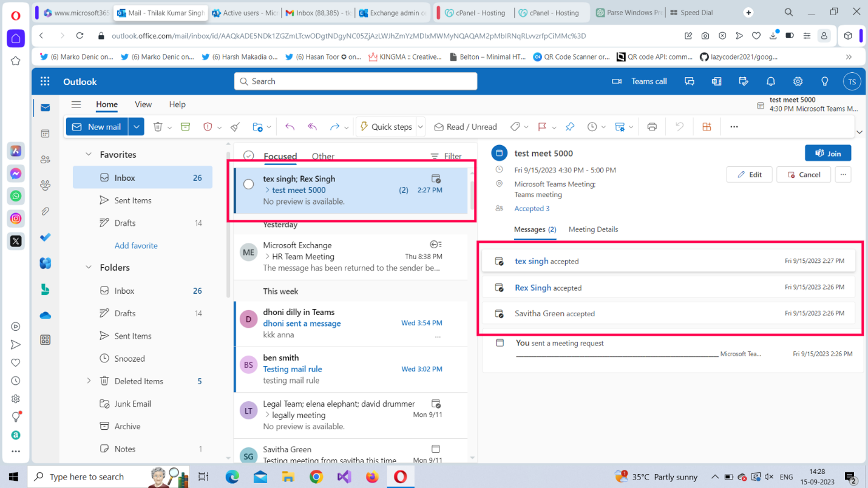Open Opera browser from the Windows taskbar
The height and width of the screenshot is (488, 868).
[x=400, y=476]
